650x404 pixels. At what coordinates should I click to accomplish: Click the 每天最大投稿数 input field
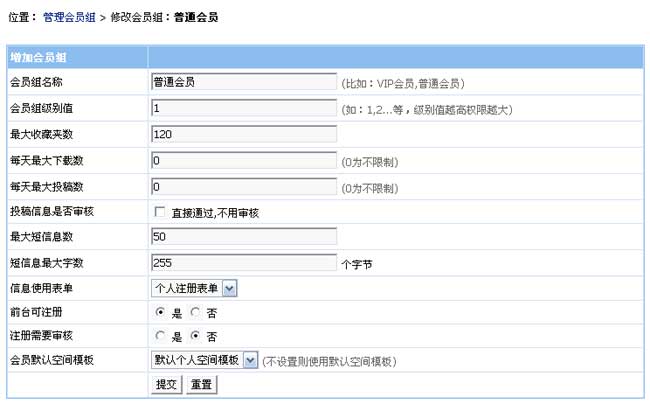tap(244, 186)
